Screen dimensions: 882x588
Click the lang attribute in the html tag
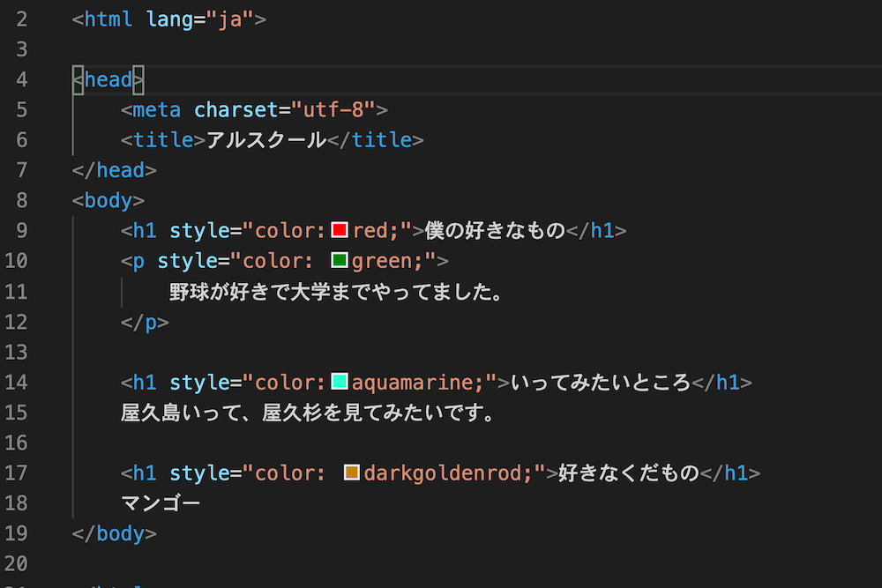pos(169,19)
